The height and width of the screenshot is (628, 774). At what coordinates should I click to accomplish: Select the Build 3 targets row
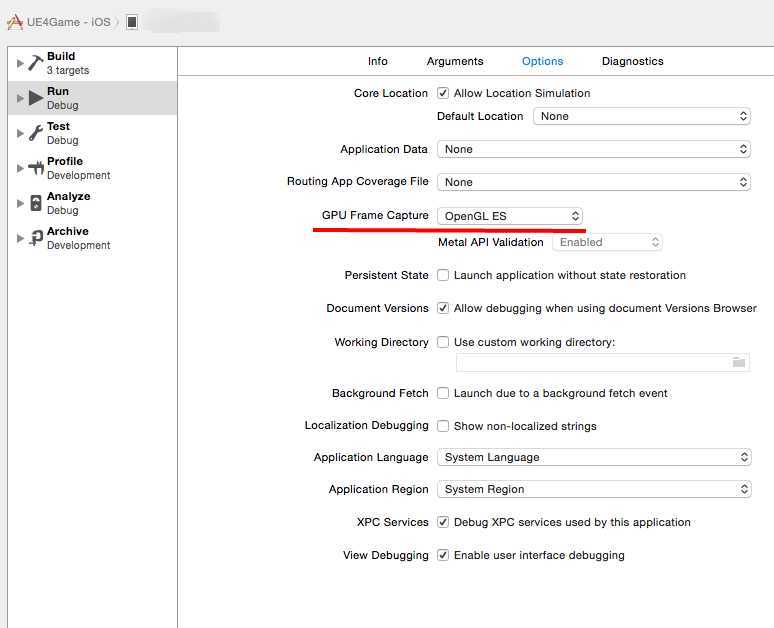click(x=92, y=63)
